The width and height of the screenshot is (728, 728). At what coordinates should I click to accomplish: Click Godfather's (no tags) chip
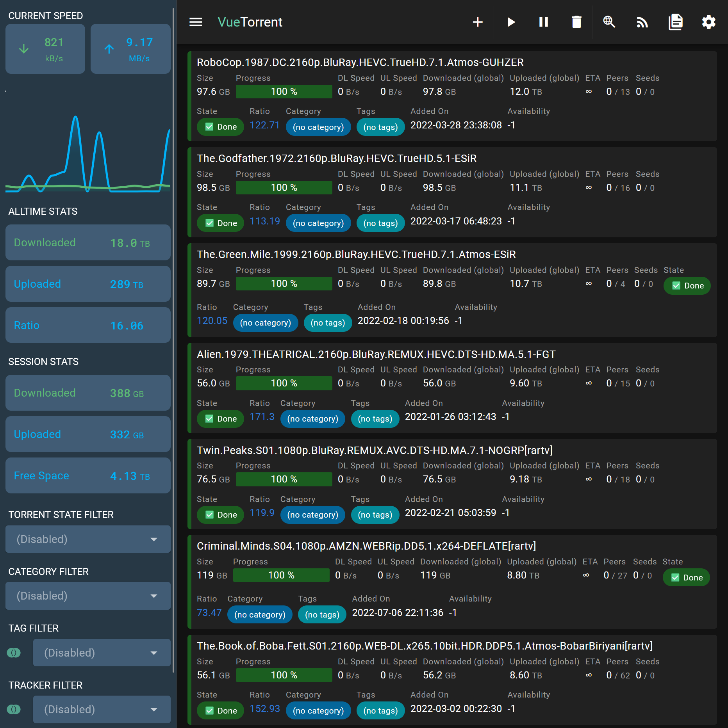coord(380,223)
